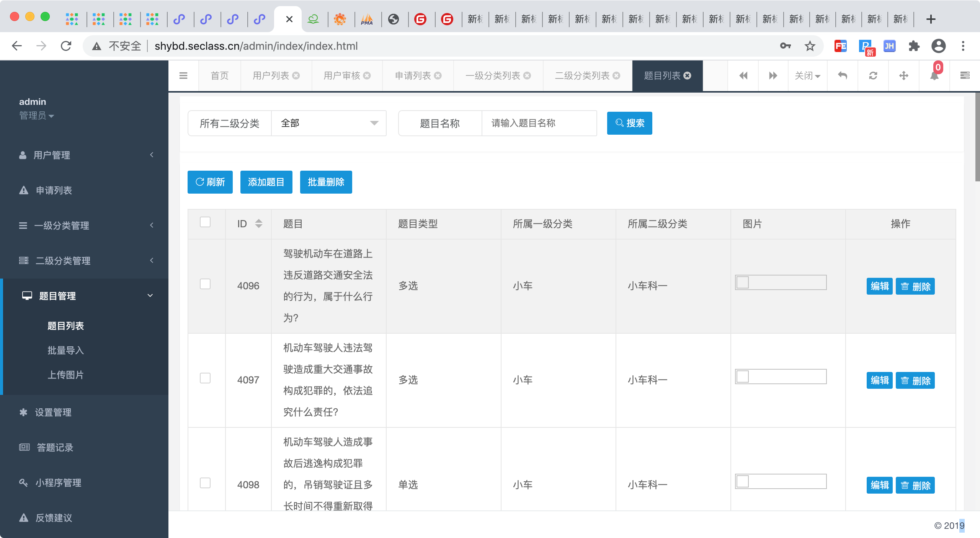This screenshot has height=538, width=980.
Task: Click the double-right tab scroll icon
Action: pos(773,76)
